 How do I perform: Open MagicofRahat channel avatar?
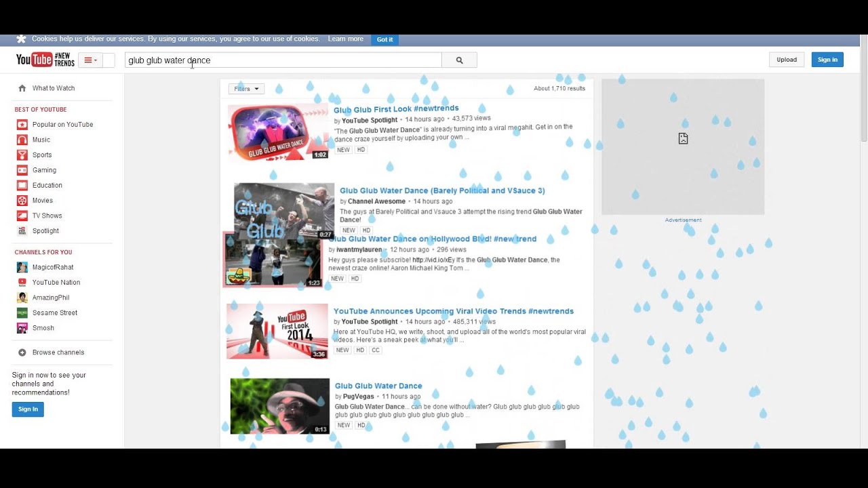pyautogui.click(x=22, y=267)
